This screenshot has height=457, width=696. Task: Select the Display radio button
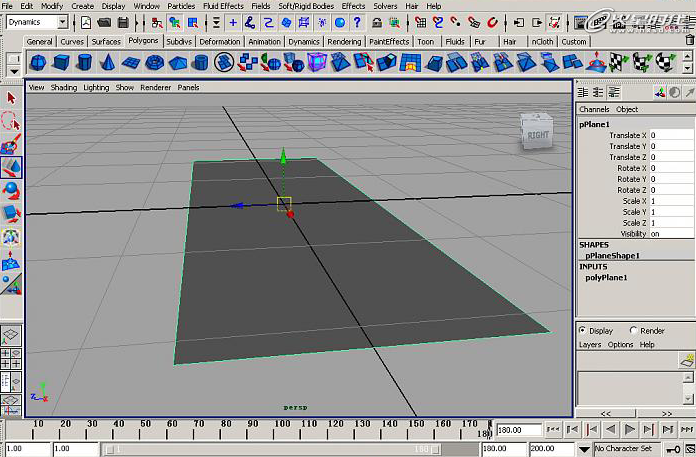point(583,331)
